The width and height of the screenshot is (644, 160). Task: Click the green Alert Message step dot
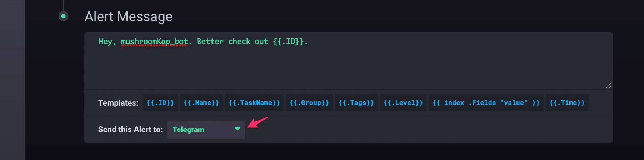tap(64, 16)
